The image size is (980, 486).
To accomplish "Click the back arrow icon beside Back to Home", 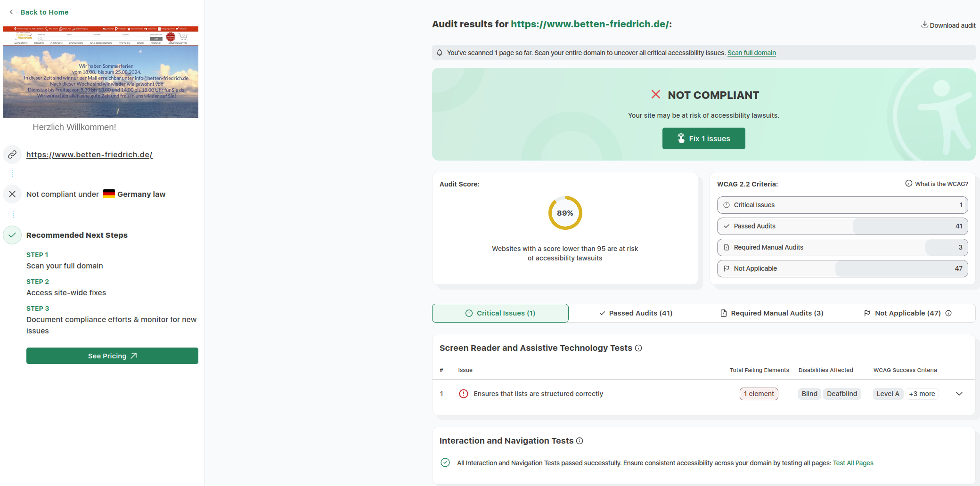I will [x=11, y=12].
